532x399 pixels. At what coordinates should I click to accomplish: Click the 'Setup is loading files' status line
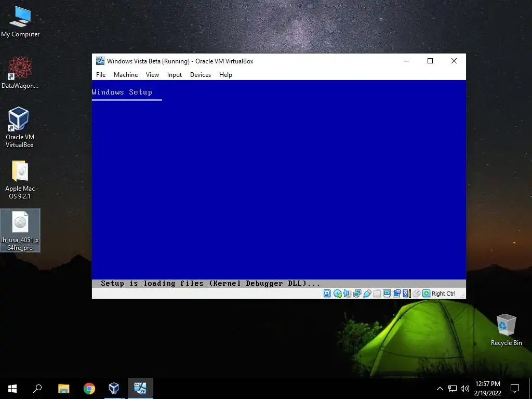click(210, 283)
